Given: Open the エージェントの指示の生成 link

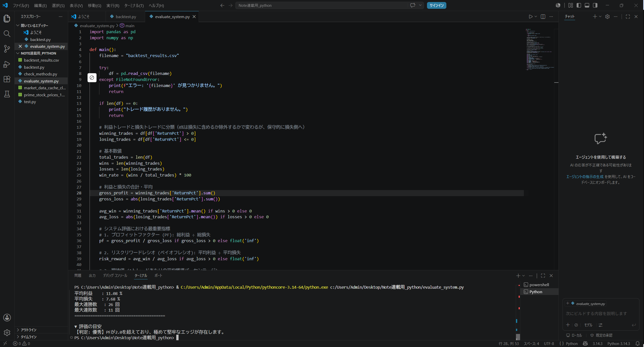Looking at the screenshot, I should click(585, 177).
